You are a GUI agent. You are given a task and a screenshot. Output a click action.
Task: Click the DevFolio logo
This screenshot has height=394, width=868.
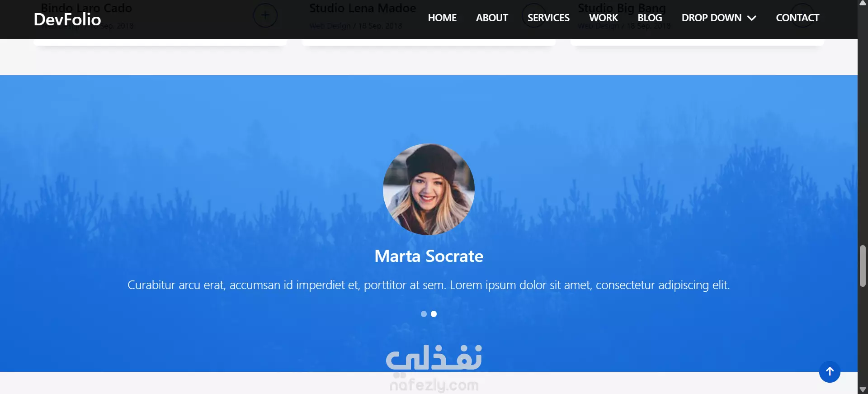click(x=67, y=19)
